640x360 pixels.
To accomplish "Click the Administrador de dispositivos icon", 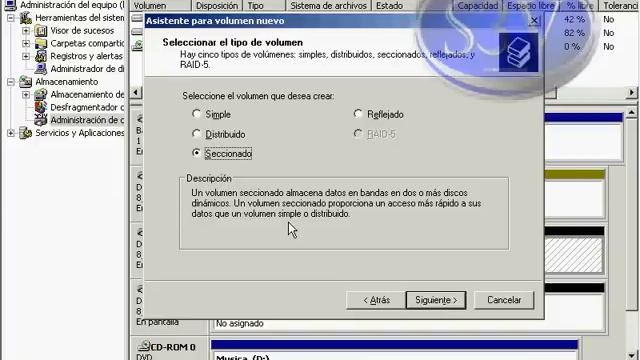I will click(41, 69).
